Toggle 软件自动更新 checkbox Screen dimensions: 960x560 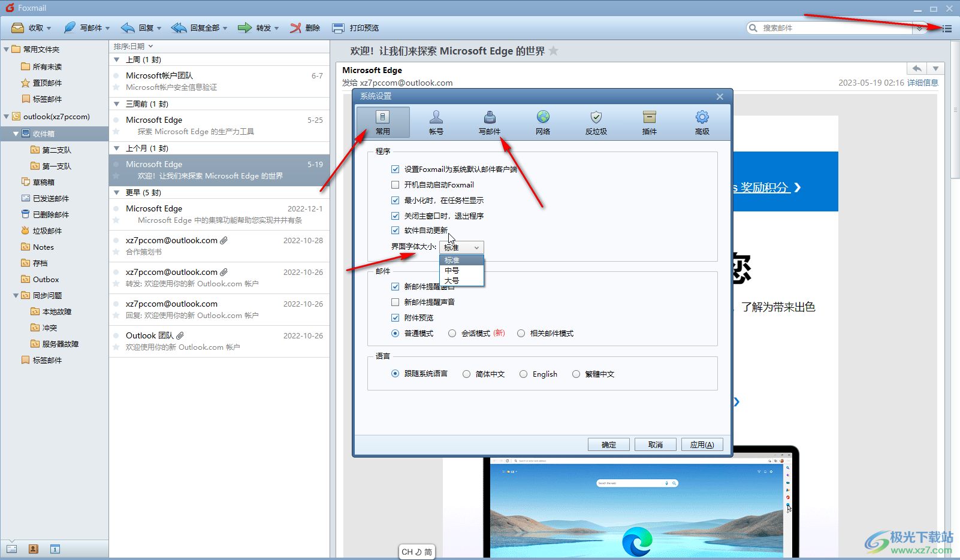click(395, 231)
